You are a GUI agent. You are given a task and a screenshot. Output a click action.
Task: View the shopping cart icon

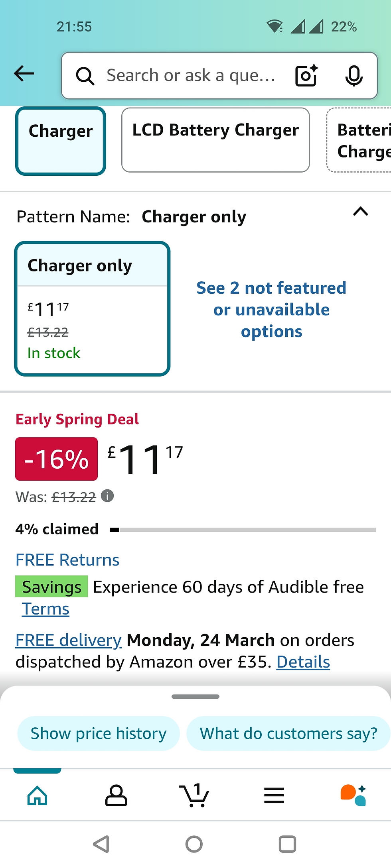click(x=195, y=795)
